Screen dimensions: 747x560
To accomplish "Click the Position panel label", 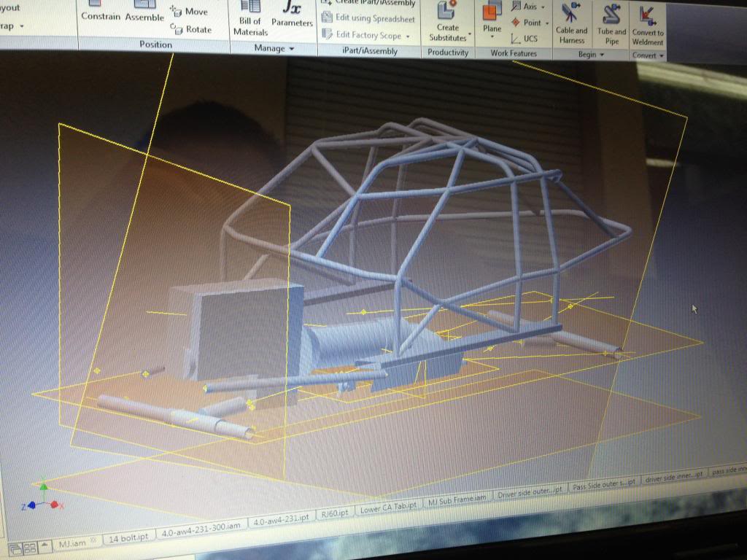I will tap(155, 44).
